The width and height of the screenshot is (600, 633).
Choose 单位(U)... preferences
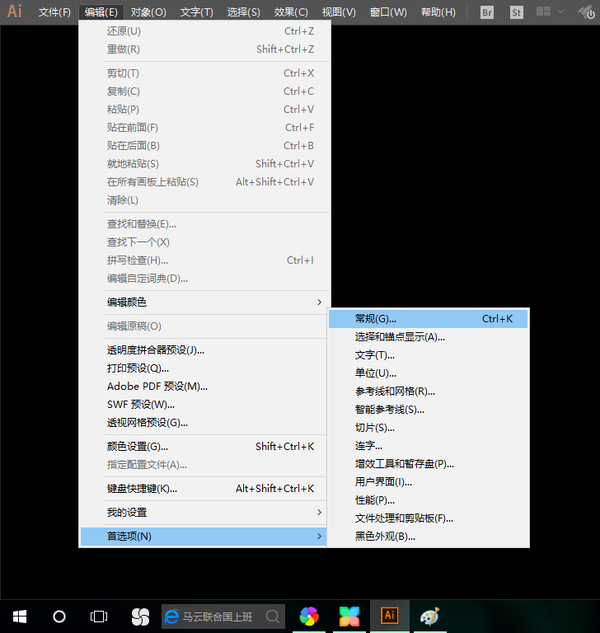click(x=428, y=373)
